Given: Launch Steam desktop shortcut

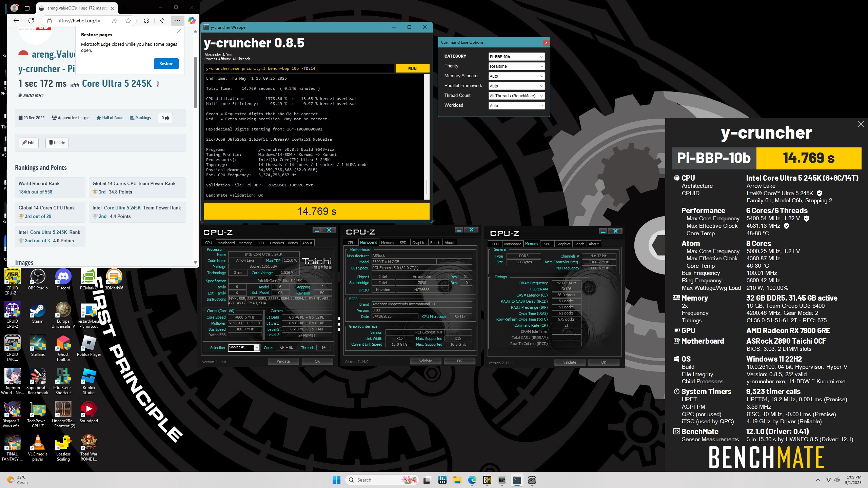Looking at the screenshot, I should (38, 312).
